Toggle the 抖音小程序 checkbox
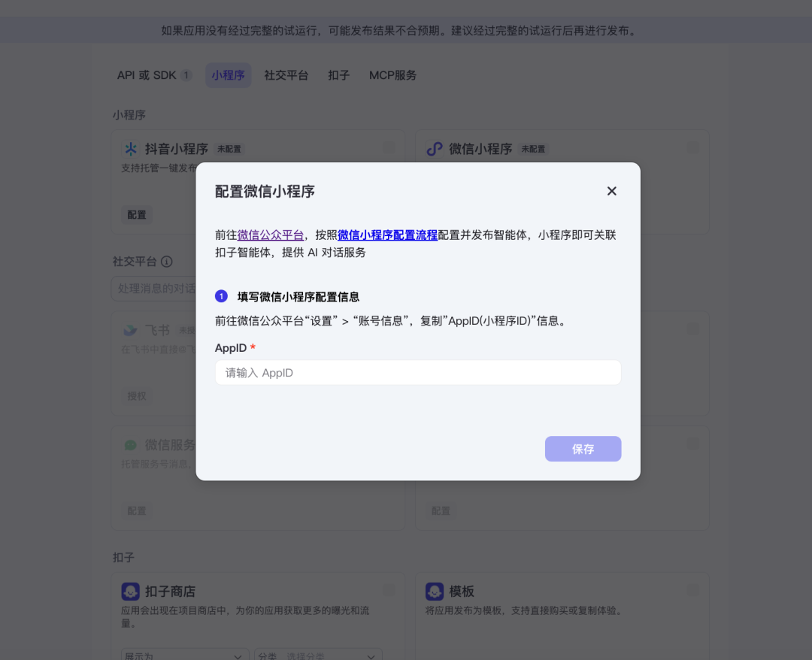Image resolution: width=812 pixels, height=660 pixels. tap(389, 148)
